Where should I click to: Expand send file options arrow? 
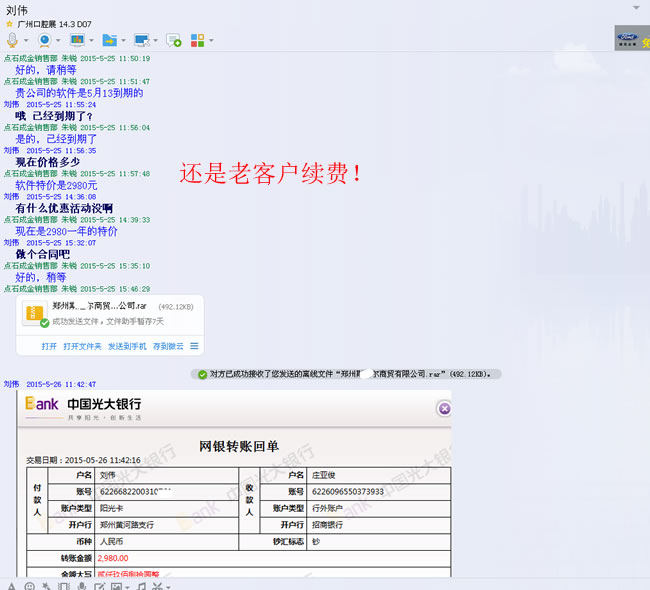coord(123,41)
